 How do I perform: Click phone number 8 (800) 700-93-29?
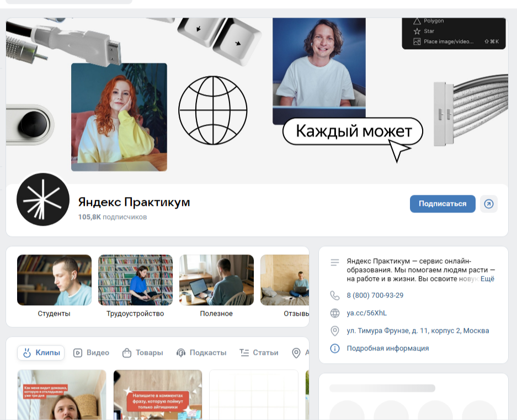point(375,295)
